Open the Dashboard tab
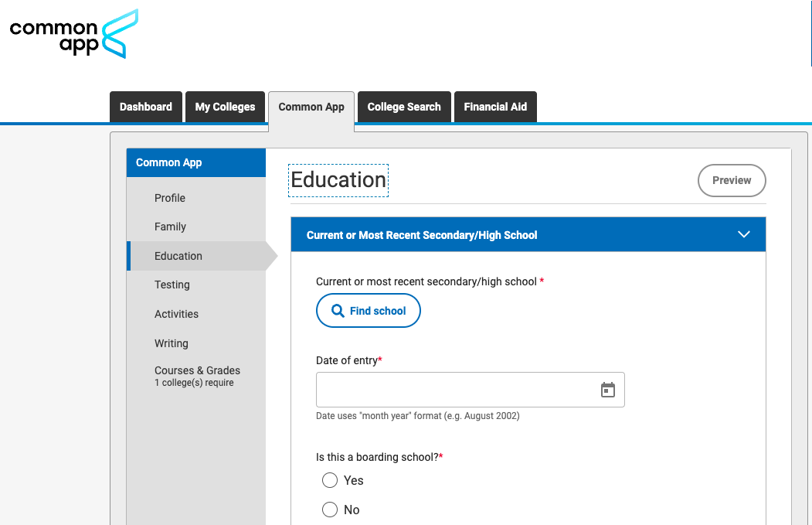812x525 pixels. point(146,107)
